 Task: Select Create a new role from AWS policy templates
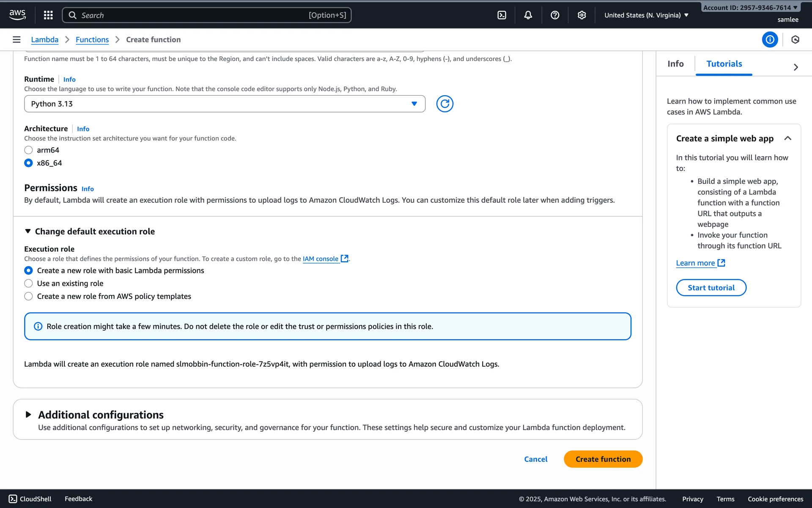(x=28, y=296)
